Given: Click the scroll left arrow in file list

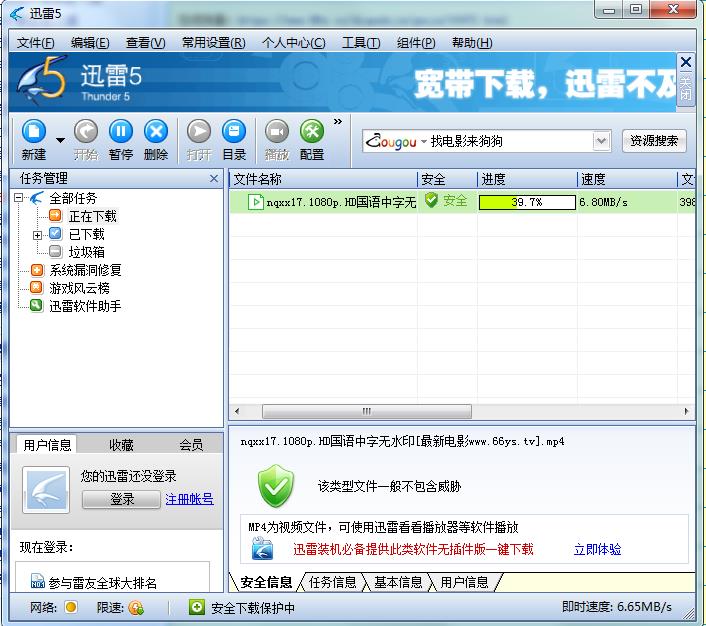Looking at the screenshot, I should 237,411.
